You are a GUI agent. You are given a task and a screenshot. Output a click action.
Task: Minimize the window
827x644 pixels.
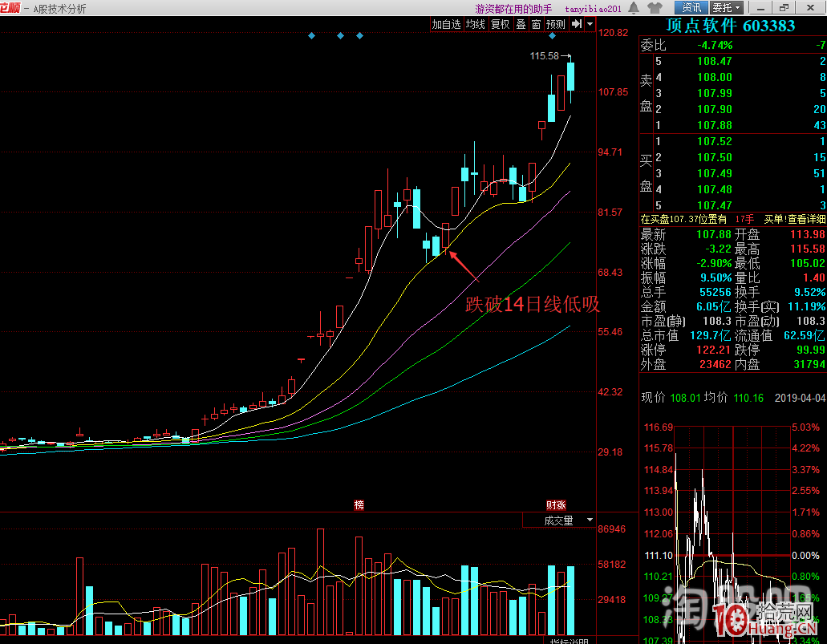click(760, 7)
